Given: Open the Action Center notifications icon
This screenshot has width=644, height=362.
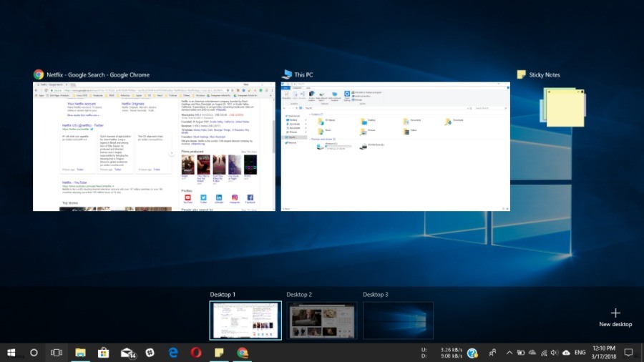Looking at the screenshot, I should point(628,353).
